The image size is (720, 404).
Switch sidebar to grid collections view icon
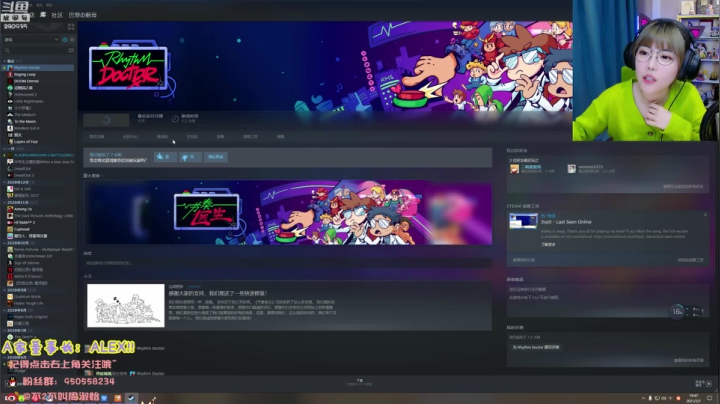point(71,27)
